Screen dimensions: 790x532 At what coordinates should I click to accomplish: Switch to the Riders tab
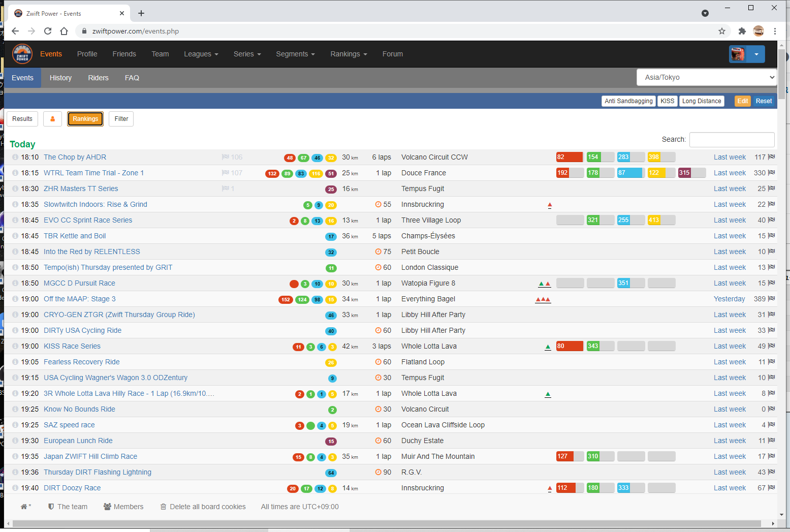[98, 78]
